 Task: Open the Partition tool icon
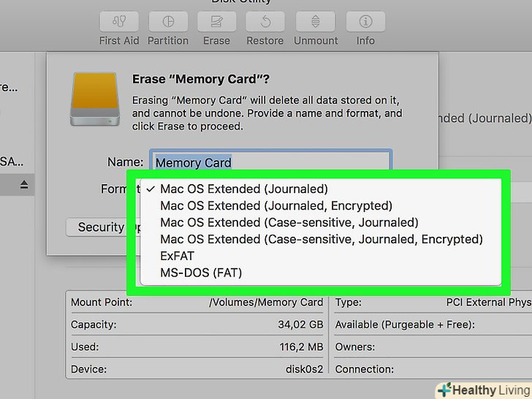click(168, 22)
